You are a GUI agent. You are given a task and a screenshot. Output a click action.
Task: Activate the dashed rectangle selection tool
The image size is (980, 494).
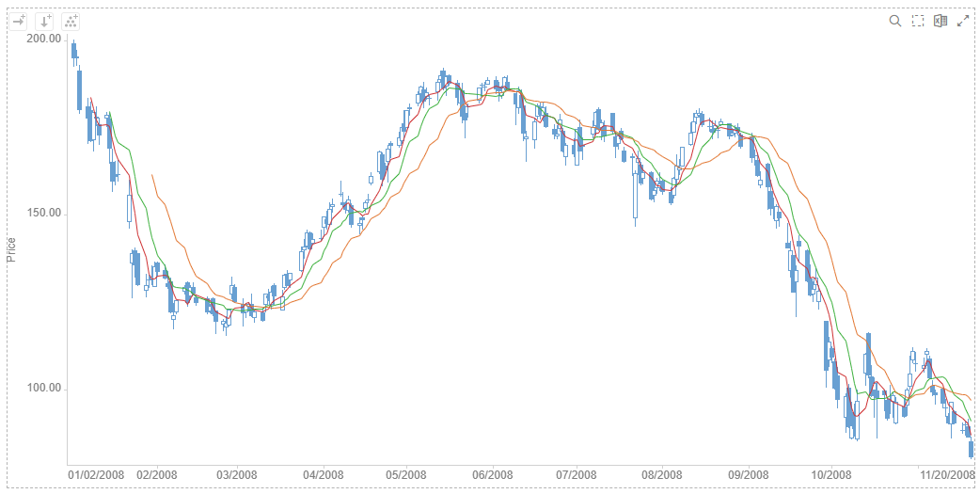coord(918,22)
